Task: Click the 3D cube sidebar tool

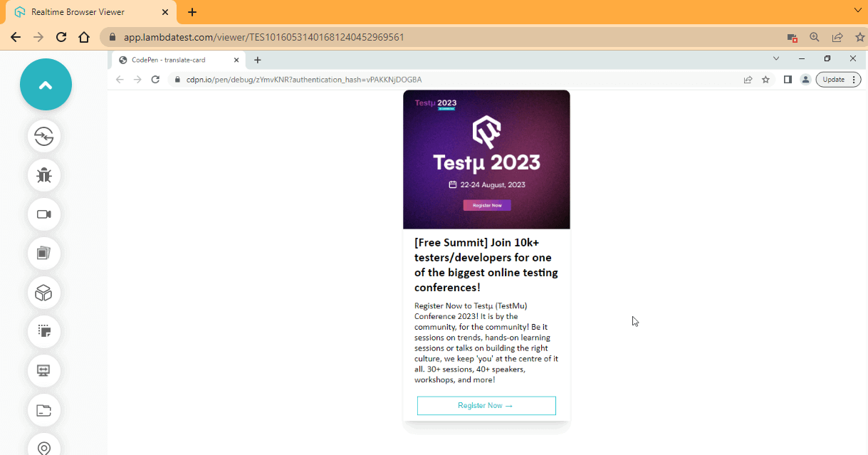Action: point(44,293)
